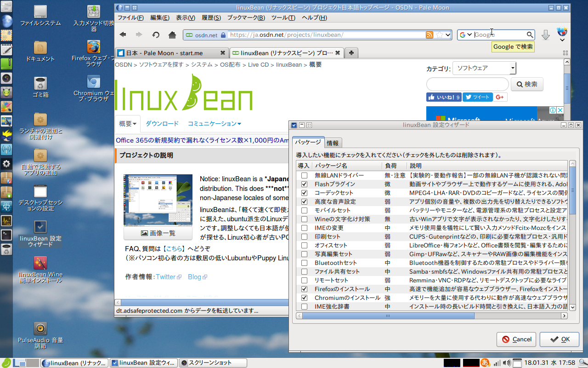Switch to the 情報 tab in the wizard
The height and width of the screenshot is (368, 588).
332,143
